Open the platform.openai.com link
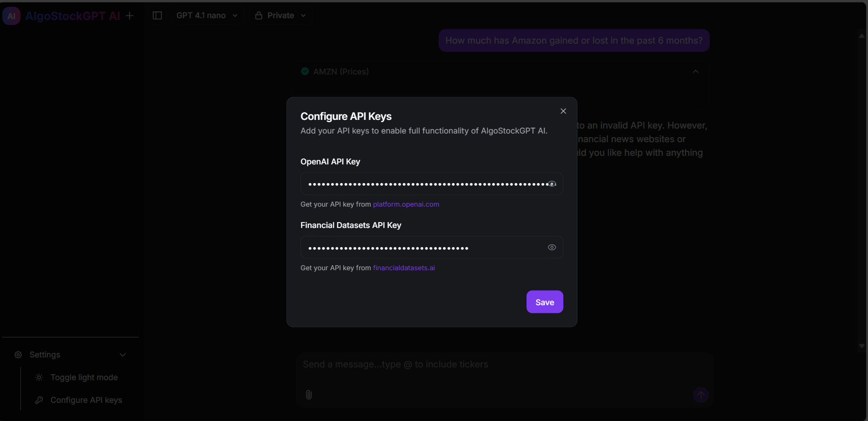Image resolution: width=868 pixels, height=421 pixels. pyautogui.click(x=406, y=204)
